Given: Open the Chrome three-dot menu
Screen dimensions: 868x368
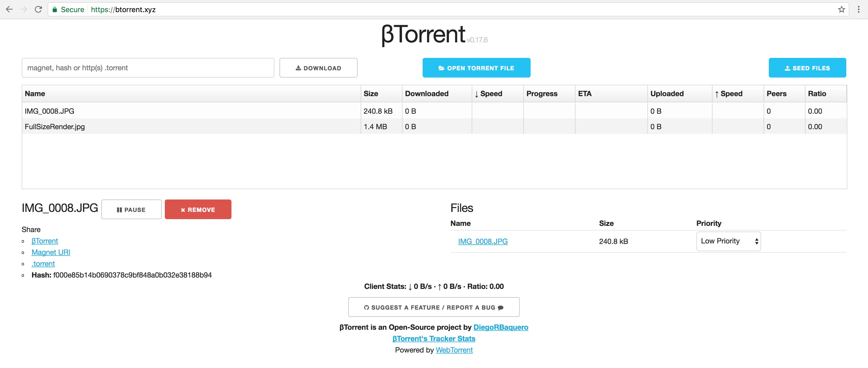Looking at the screenshot, I should 858,10.
